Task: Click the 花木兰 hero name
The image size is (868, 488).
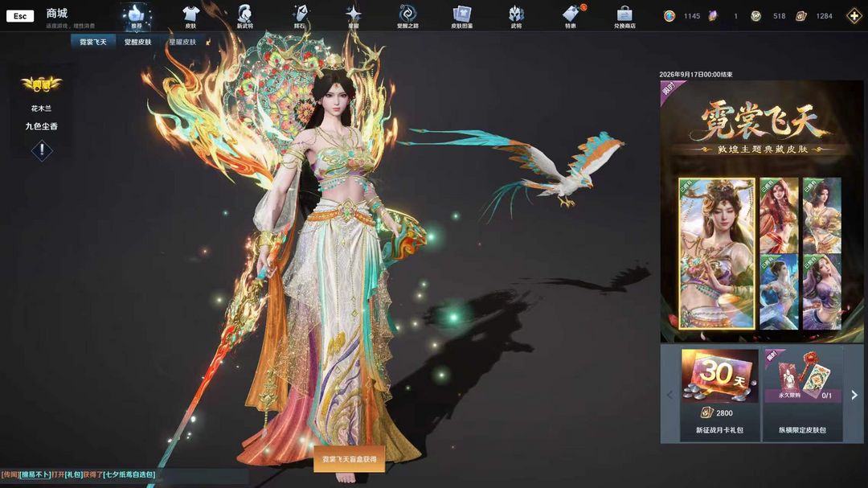Action: (42, 109)
